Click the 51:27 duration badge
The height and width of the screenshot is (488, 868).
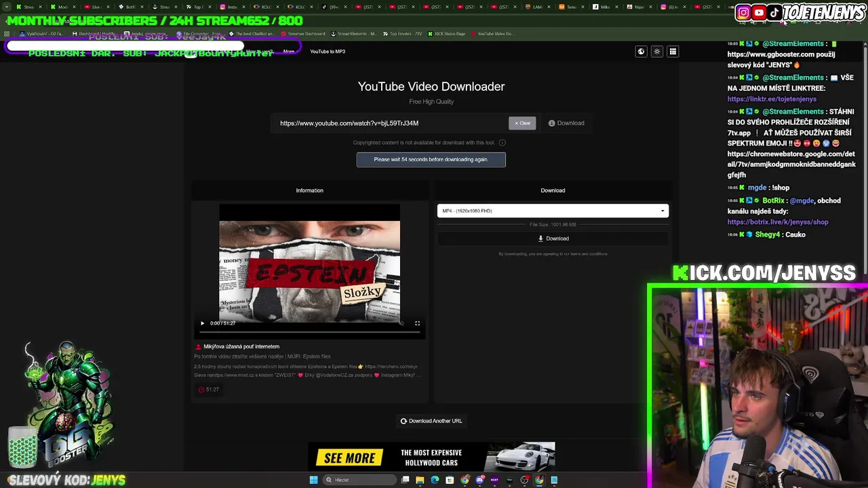[209, 390]
